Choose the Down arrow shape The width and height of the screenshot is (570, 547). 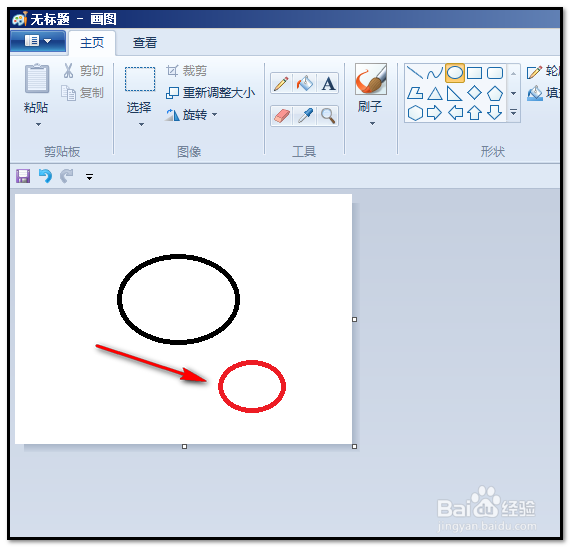tap(494, 113)
